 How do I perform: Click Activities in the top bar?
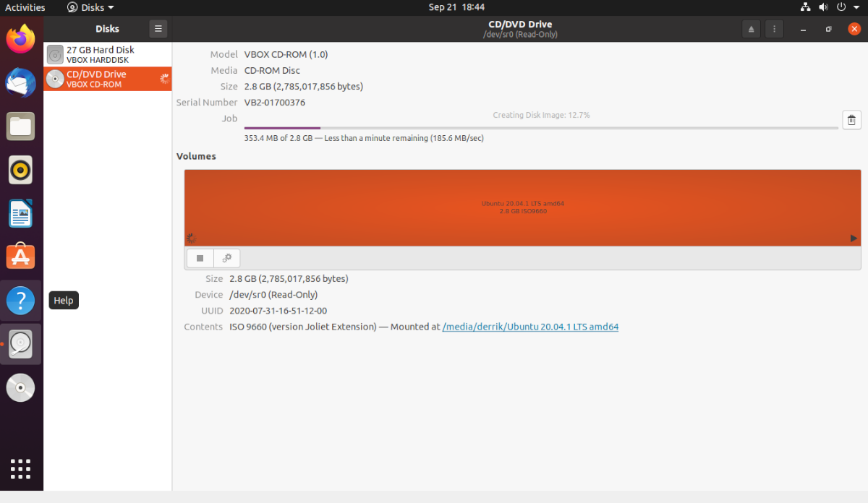pos(23,7)
